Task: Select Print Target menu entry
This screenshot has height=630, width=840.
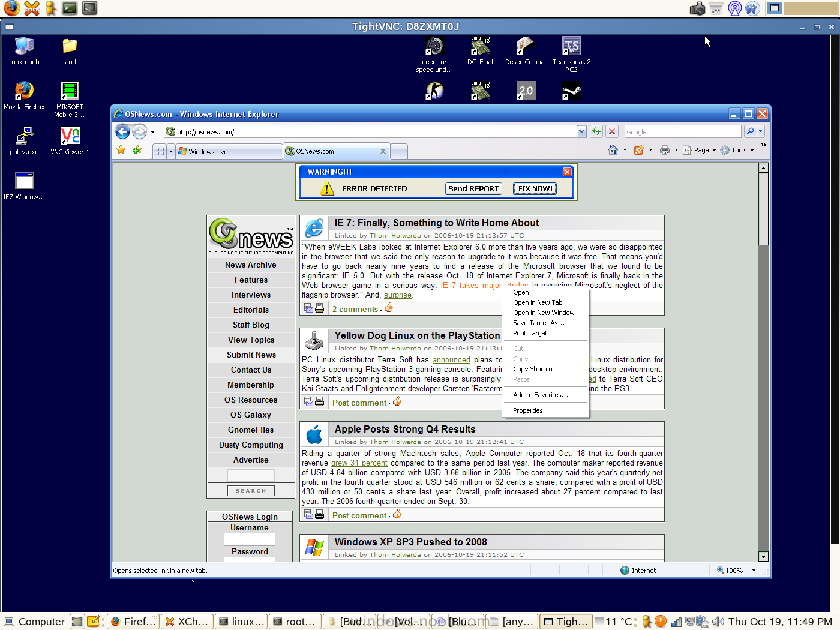Action: 545,333
